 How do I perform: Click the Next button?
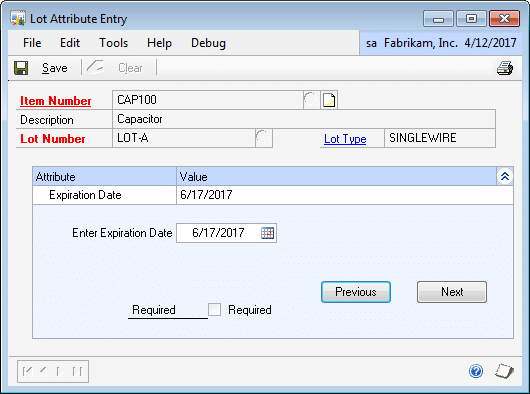click(452, 292)
